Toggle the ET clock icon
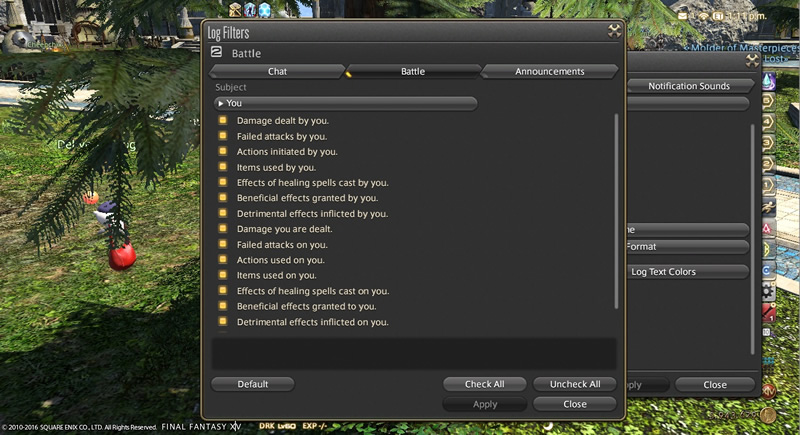Screen dimensions: 800x435 (718, 16)
